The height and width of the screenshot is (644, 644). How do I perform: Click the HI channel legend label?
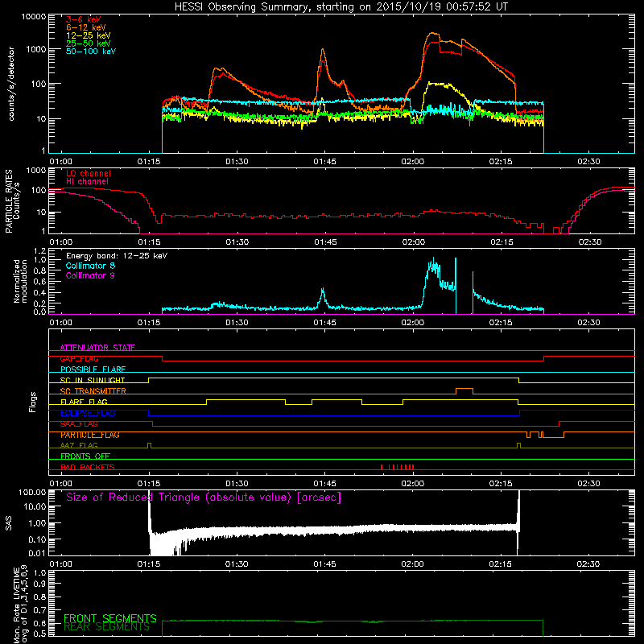pos(88,182)
